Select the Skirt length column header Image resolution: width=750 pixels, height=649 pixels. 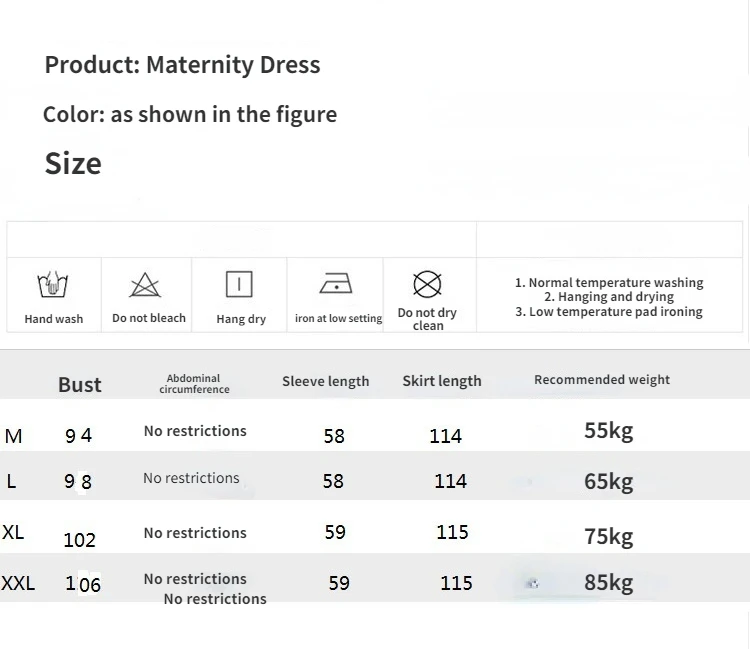[x=441, y=381]
